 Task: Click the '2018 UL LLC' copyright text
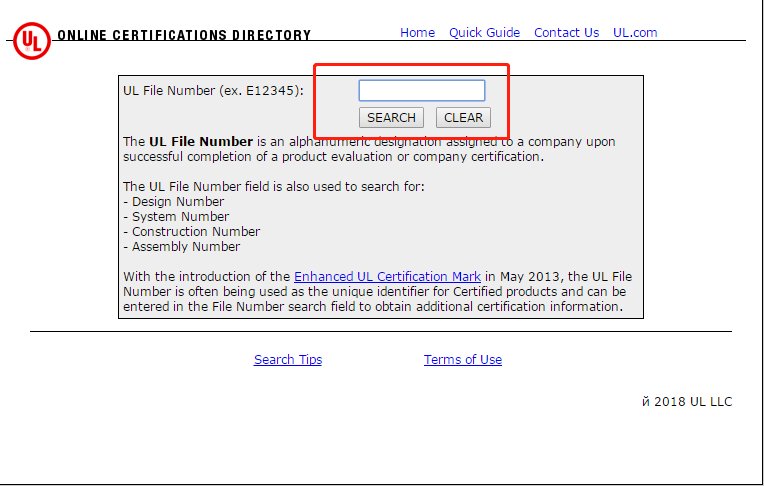(x=692, y=402)
